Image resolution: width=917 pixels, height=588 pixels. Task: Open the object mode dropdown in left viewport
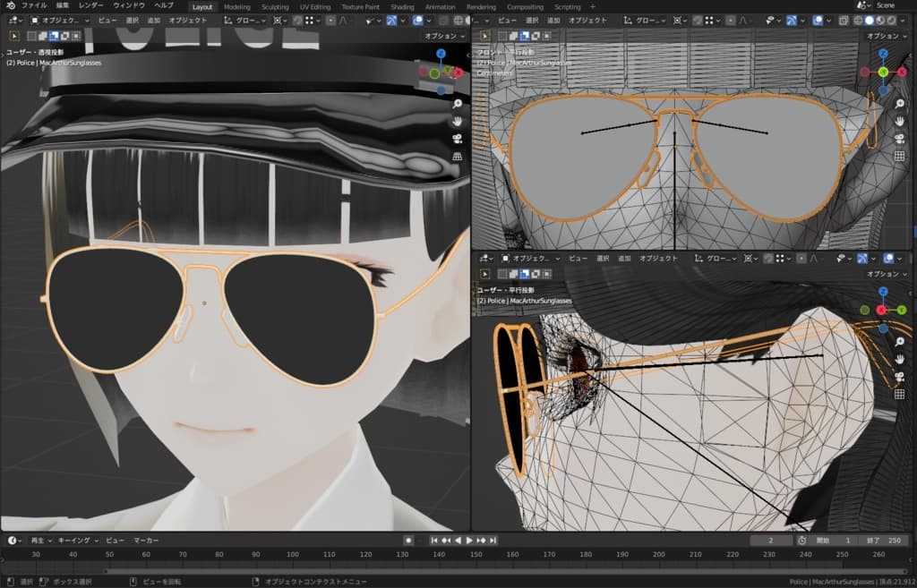(59, 20)
